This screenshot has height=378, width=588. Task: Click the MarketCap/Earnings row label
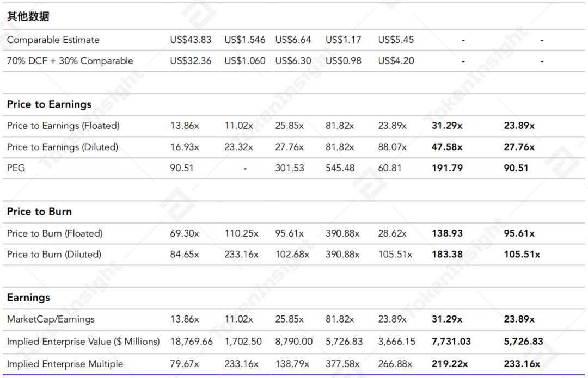(x=51, y=319)
